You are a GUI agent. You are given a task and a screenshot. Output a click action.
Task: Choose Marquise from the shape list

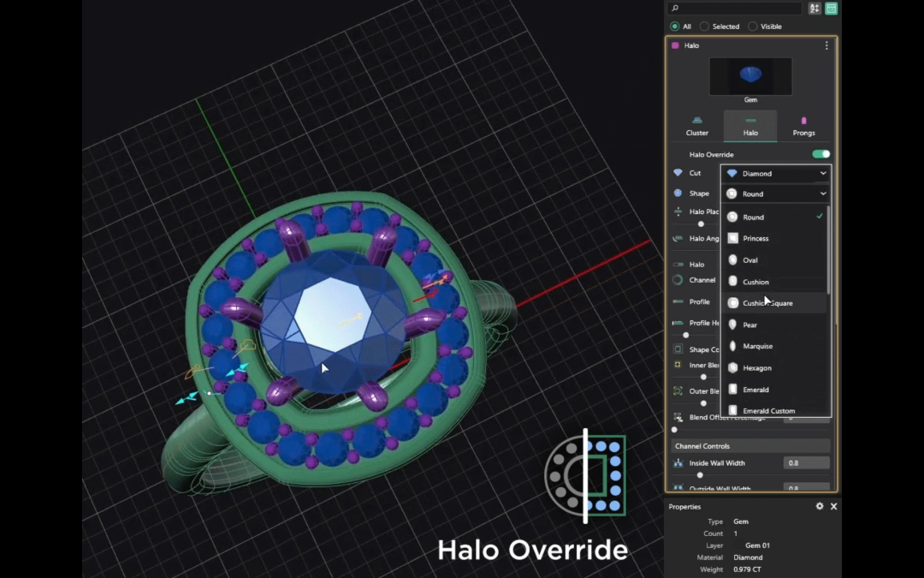coord(757,347)
